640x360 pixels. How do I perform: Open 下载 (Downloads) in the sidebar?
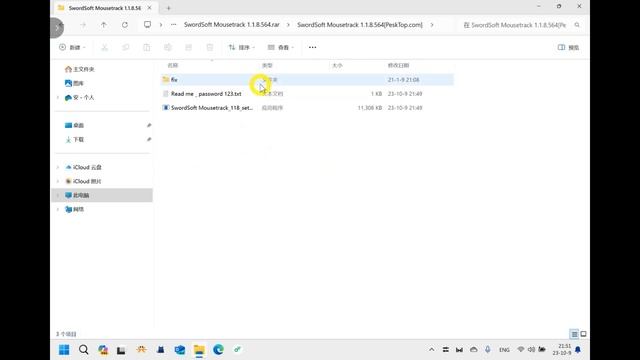74,140
